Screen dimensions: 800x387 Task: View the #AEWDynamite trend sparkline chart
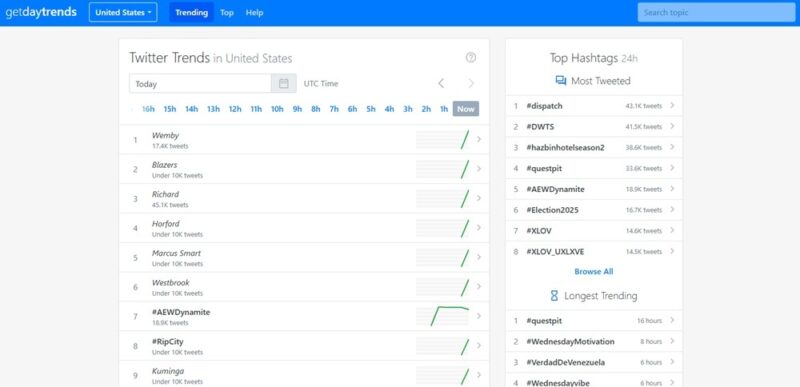tap(442, 316)
